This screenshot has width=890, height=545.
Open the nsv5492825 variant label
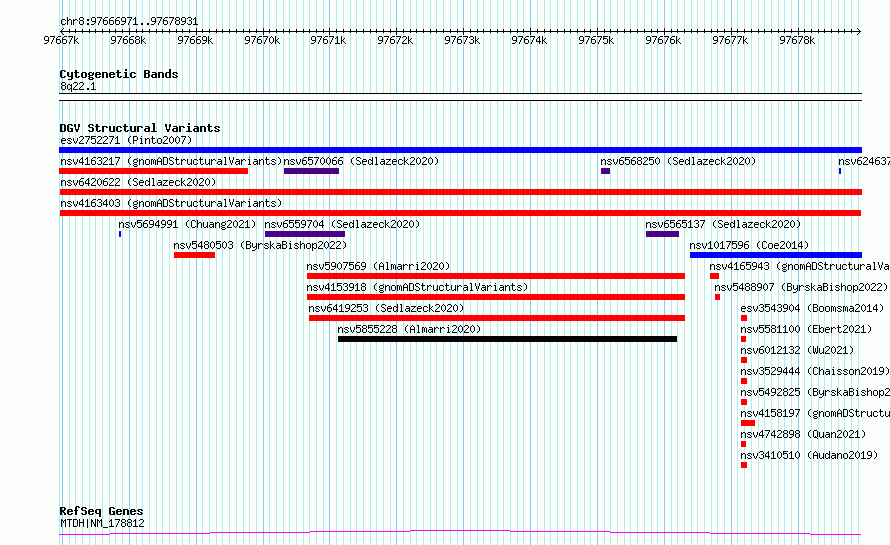(x=815, y=392)
